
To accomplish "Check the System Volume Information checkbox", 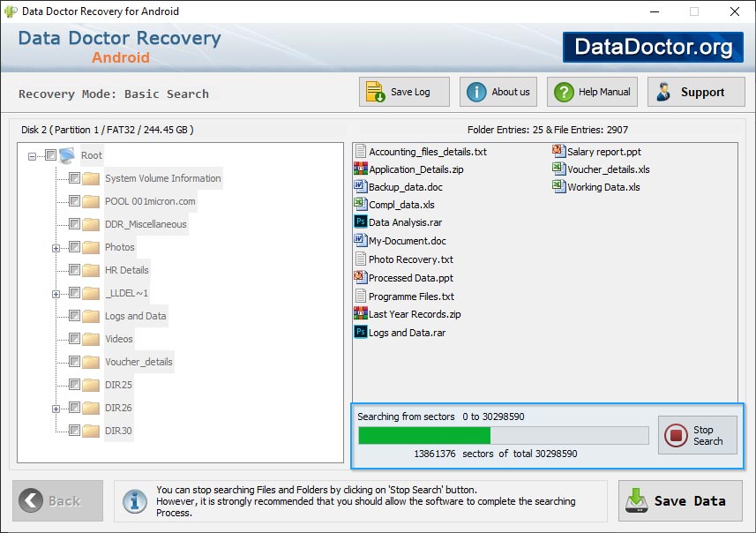I will point(74,178).
